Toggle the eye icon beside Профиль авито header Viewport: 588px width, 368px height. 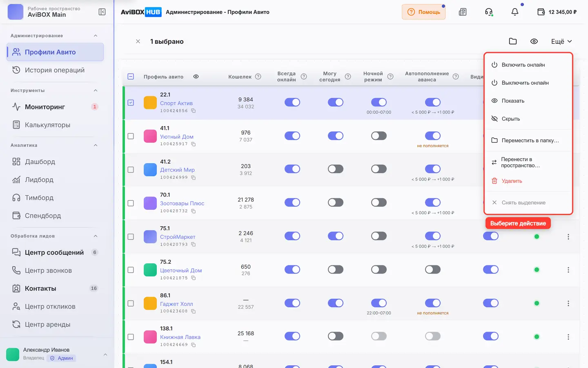click(x=196, y=76)
